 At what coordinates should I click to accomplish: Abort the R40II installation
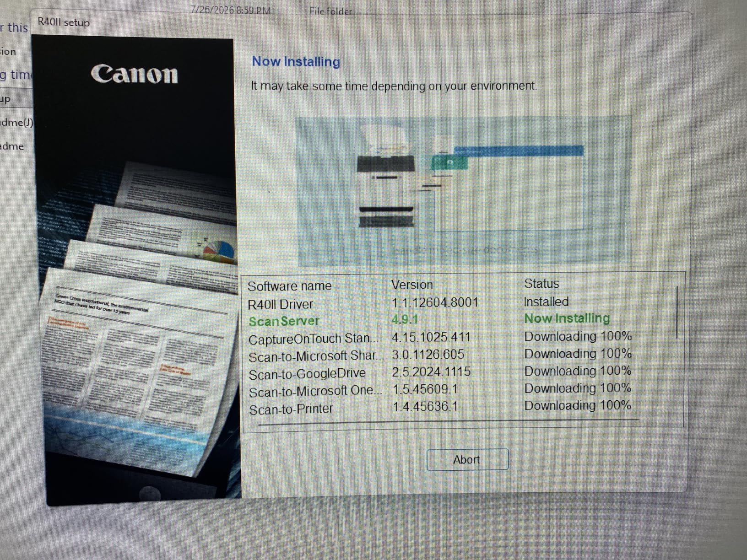click(x=467, y=459)
